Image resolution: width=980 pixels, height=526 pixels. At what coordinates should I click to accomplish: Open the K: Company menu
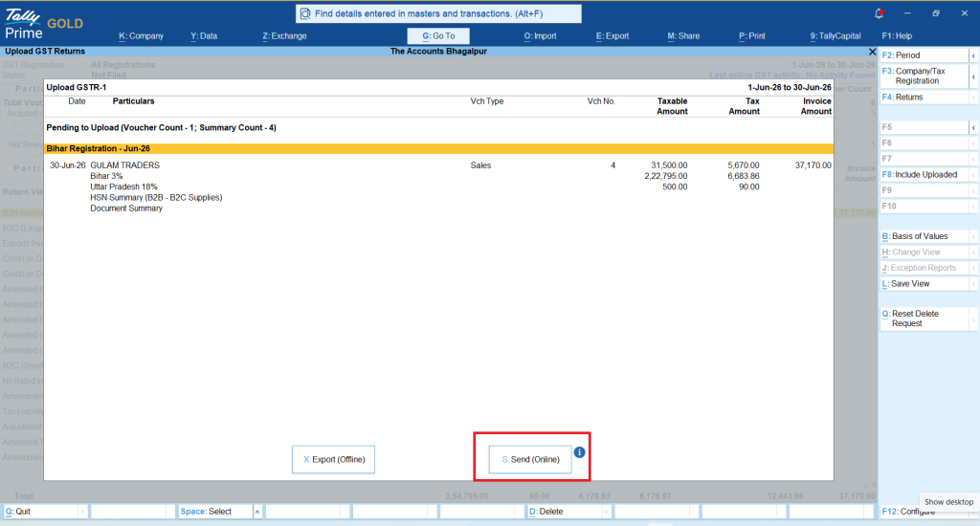tap(141, 36)
